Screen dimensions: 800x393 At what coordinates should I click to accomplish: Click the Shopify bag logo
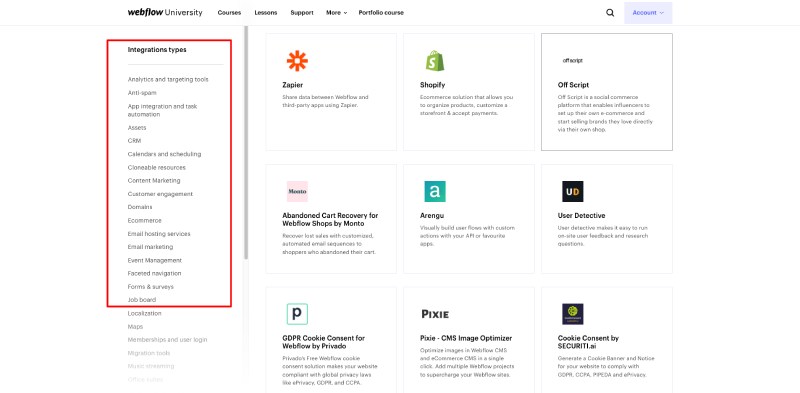click(435, 61)
